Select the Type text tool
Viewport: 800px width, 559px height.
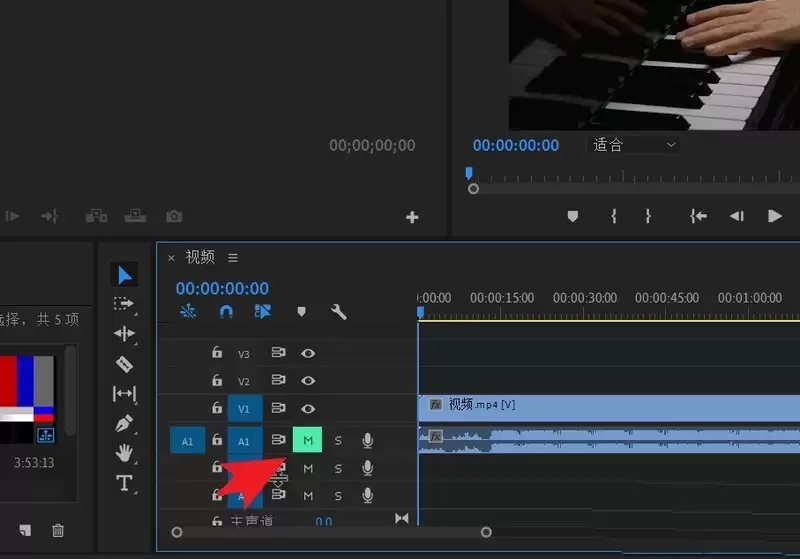pyautogui.click(x=124, y=483)
